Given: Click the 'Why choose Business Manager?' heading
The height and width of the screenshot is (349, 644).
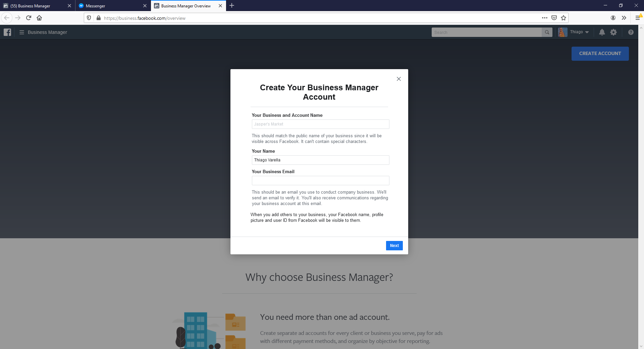Looking at the screenshot, I should [x=319, y=277].
